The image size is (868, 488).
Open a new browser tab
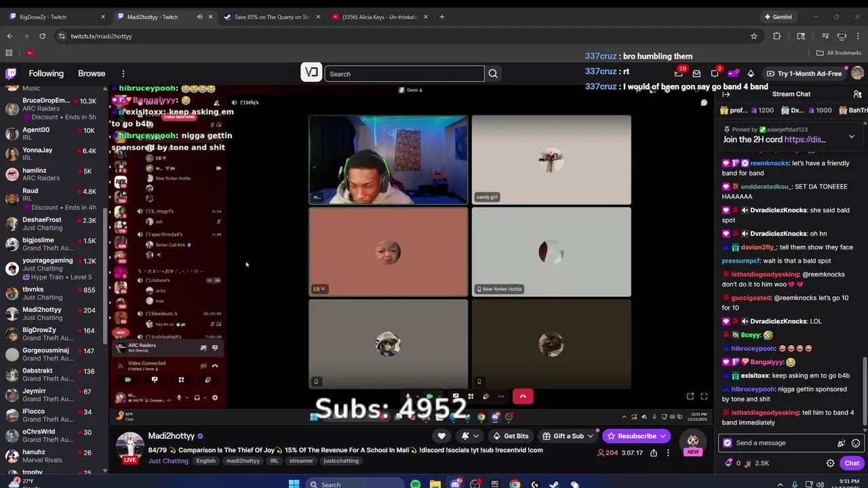click(x=441, y=17)
